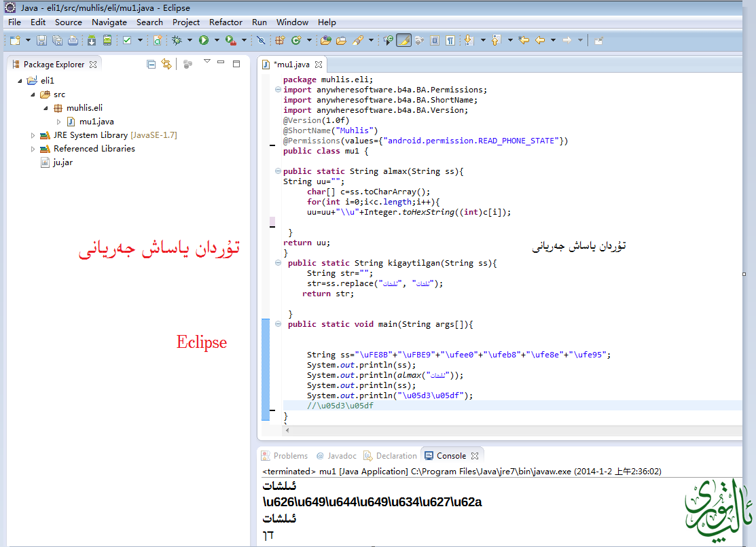Open the Refactor menu

click(x=226, y=22)
